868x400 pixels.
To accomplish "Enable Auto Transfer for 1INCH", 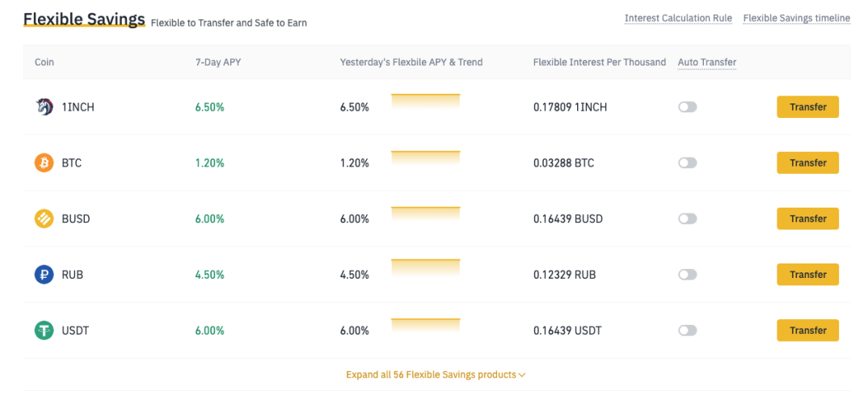I will coord(688,107).
